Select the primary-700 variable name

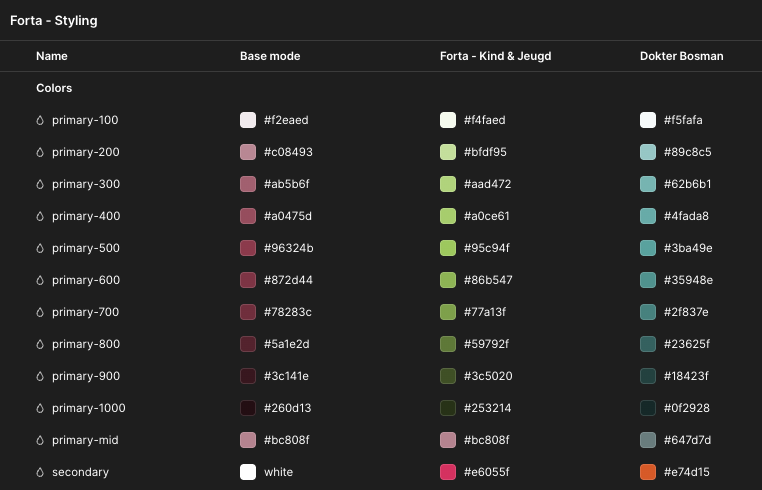[x=86, y=312]
